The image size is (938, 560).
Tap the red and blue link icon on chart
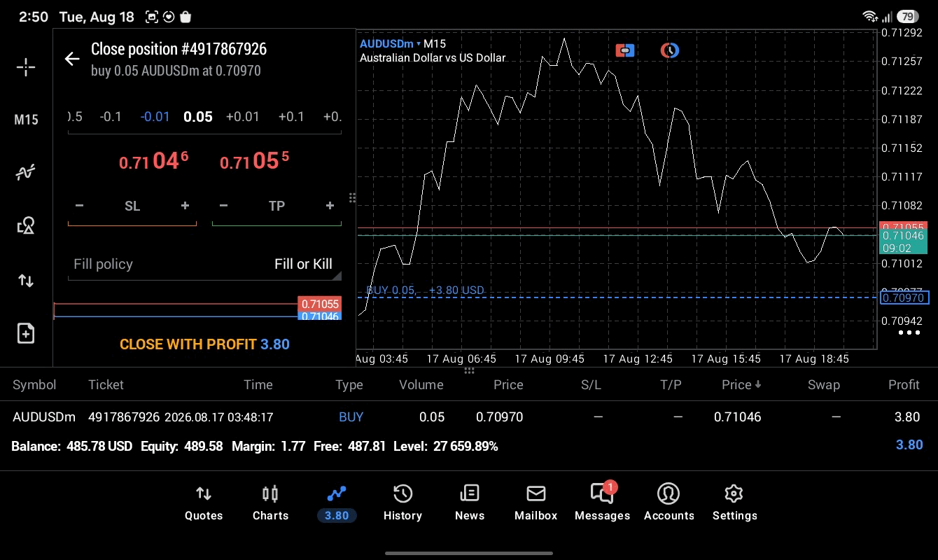(625, 50)
